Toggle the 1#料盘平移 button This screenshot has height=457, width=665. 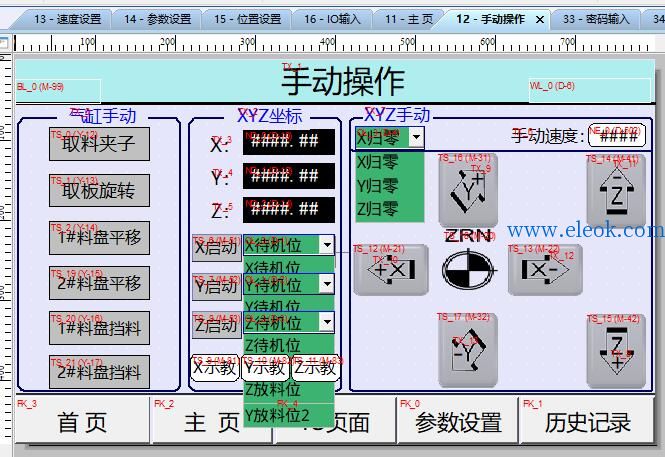click(99, 237)
